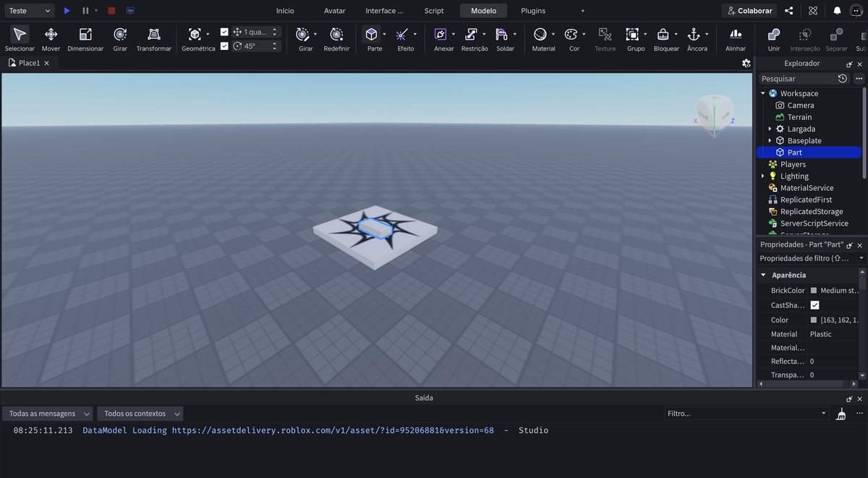The image size is (868, 478).
Task: Stop the test with red square
Action: [x=111, y=11]
